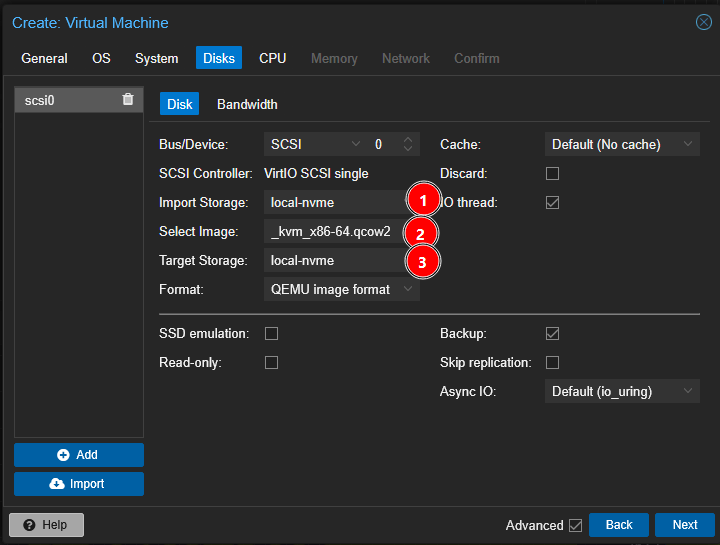This screenshot has height=545, width=720.
Task: Enable SSD emulation checkbox
Action: [x=271, y=334]
